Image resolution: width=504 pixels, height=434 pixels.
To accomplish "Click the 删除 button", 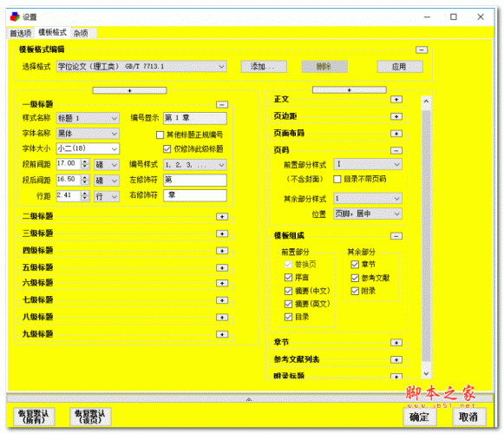I will tap(324, 67).
